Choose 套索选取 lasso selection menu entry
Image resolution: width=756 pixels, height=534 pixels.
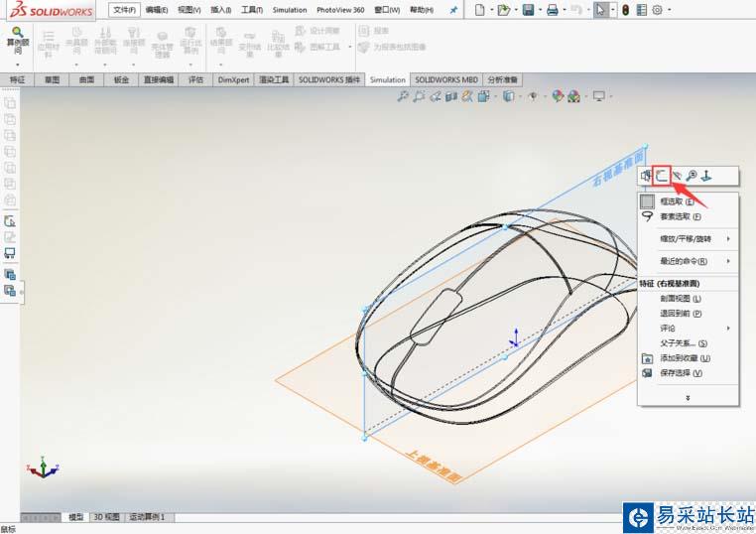689,216
